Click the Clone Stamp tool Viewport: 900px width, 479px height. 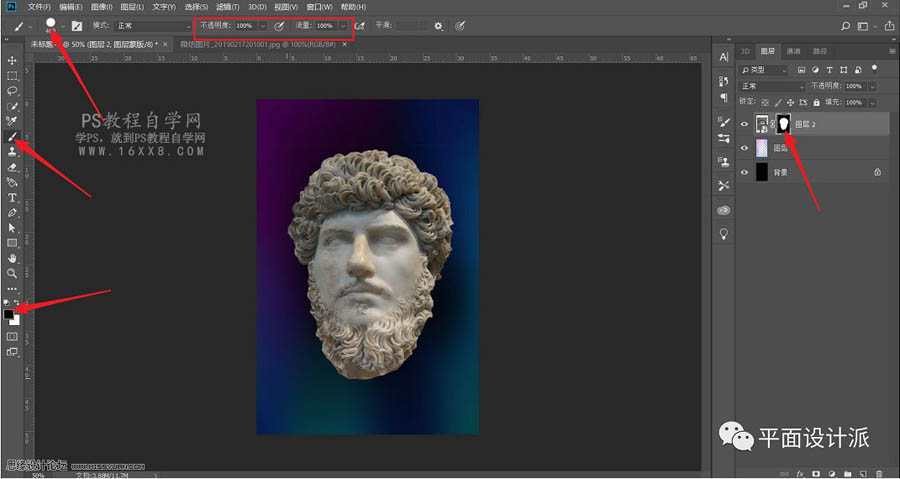(12, 151)
